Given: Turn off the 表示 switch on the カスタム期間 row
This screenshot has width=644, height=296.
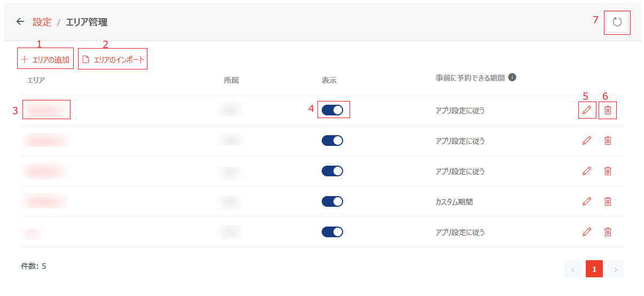Looking at the screenshot, I should (332, 201).
